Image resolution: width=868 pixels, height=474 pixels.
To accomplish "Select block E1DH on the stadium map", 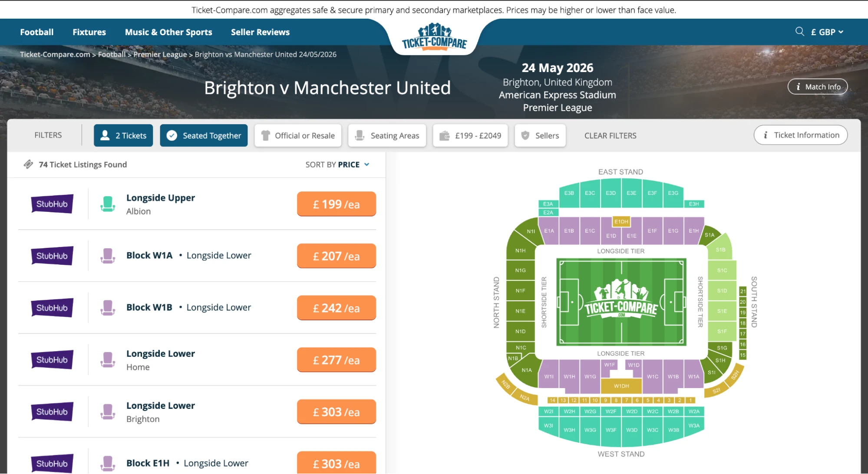I will point(622,221).
